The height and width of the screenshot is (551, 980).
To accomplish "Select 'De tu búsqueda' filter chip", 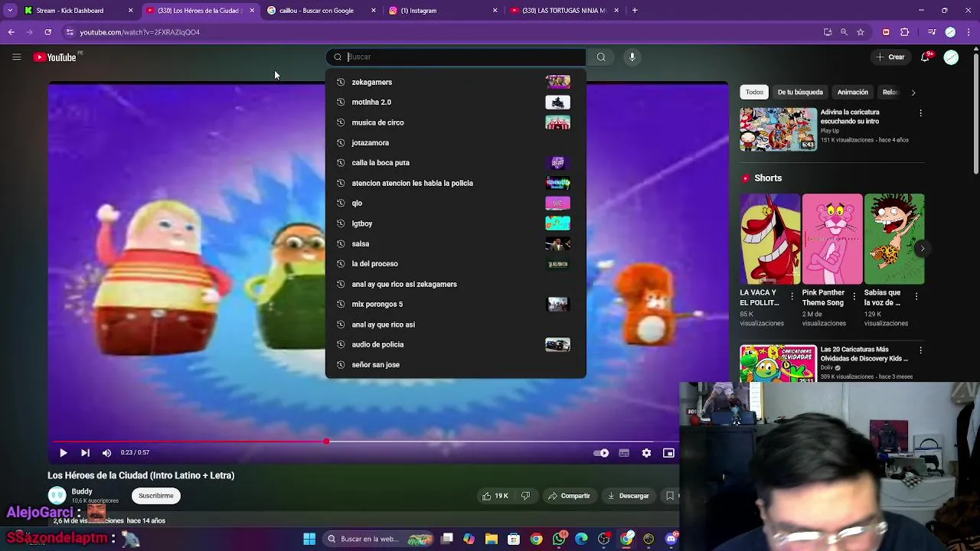I will click(800, 92).
